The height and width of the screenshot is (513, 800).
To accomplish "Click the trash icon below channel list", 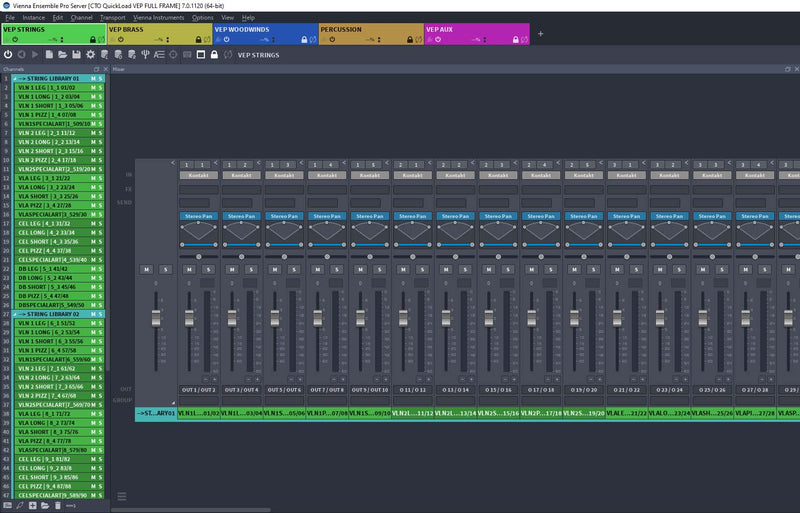I will tap(58, 505).
